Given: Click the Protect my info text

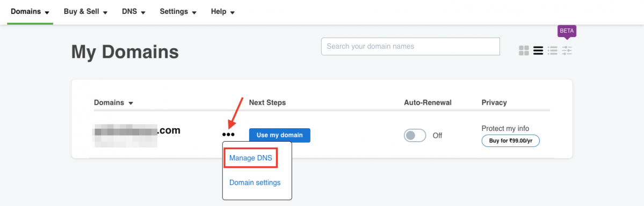Looking at the screenshot, I should 505,128.
